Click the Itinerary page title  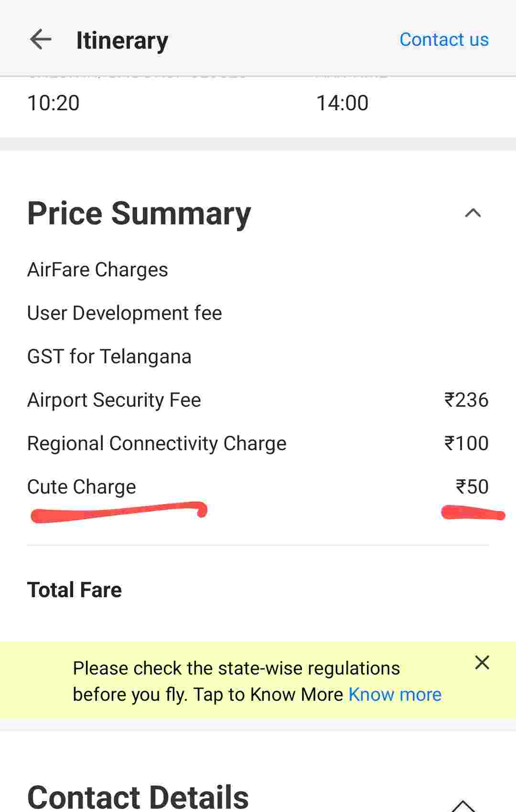[122, 40]
